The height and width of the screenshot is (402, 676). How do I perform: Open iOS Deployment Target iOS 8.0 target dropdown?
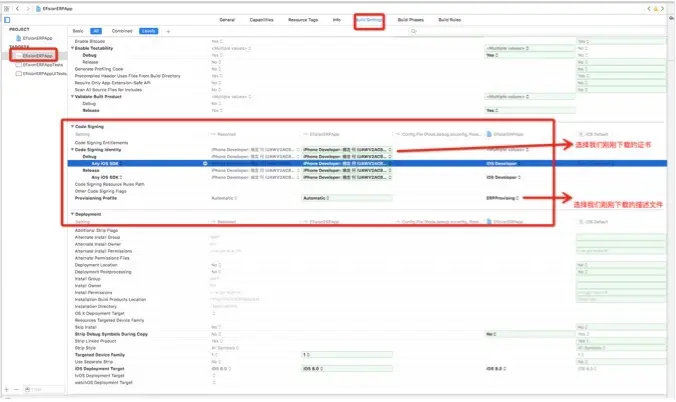tap(347, 369)
